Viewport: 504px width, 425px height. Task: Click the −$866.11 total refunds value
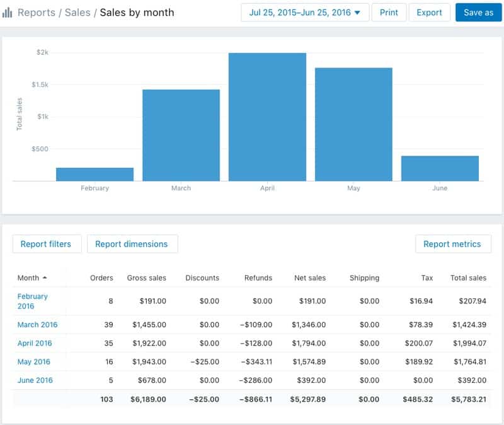pos(256,399)
